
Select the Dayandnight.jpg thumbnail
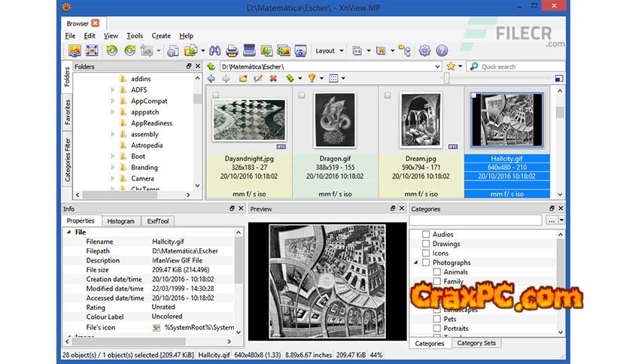[x=248, y=120]
